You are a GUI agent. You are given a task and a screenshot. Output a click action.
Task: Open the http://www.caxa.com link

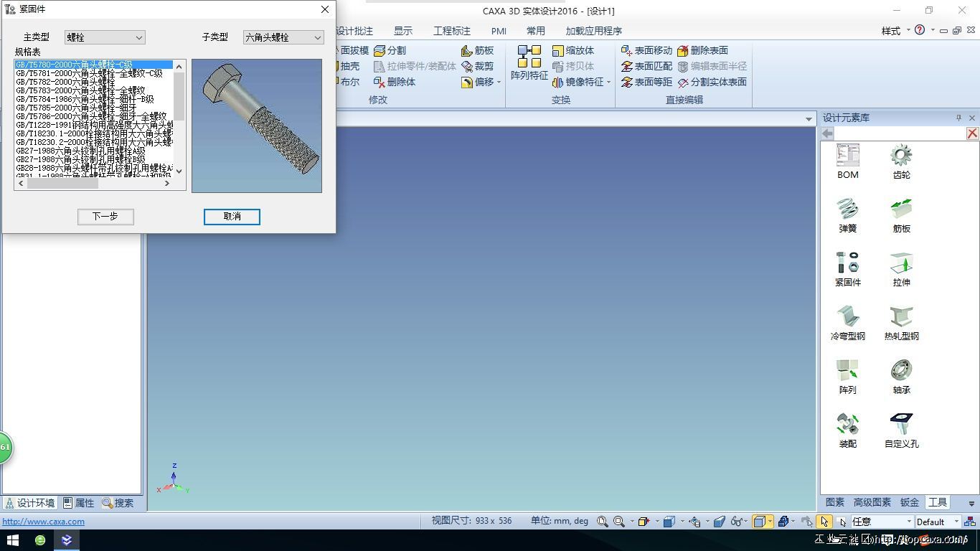pos(44,522)
